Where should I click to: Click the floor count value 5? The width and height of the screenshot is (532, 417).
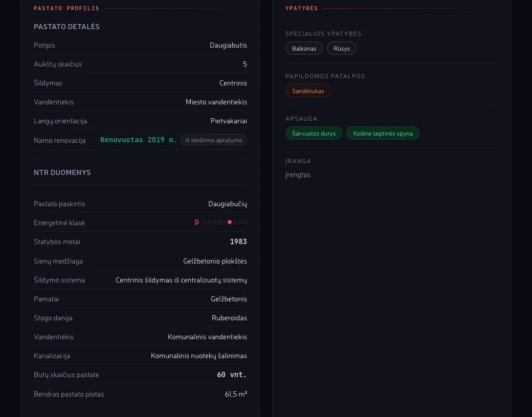point(245,64)
